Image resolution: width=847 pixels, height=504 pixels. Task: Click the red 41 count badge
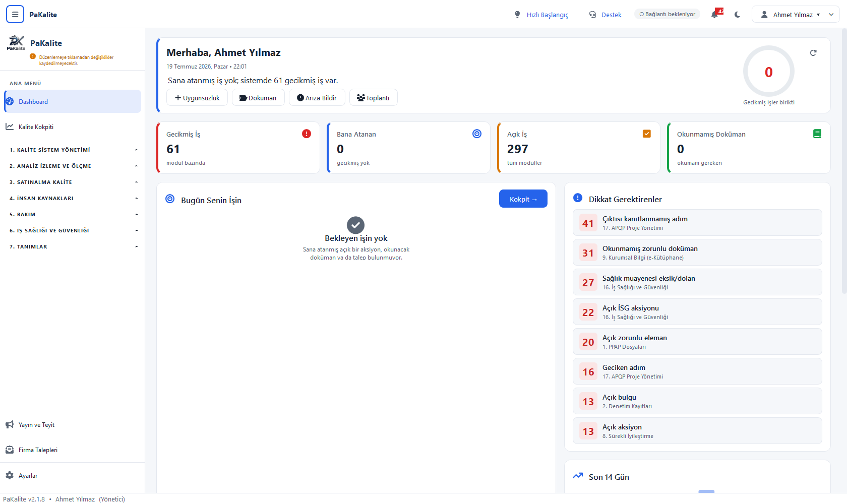(588, 223)
